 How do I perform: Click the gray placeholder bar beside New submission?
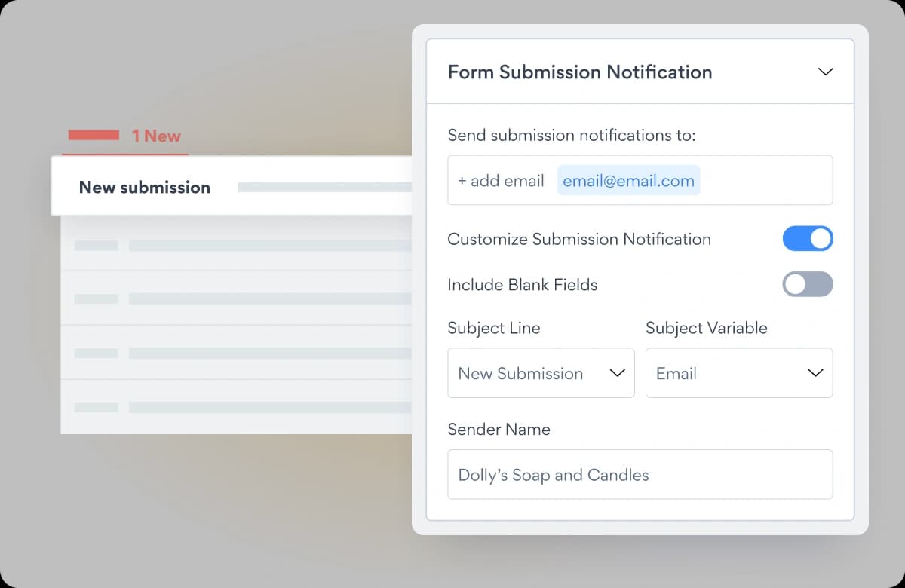click(x=325, y=187)
